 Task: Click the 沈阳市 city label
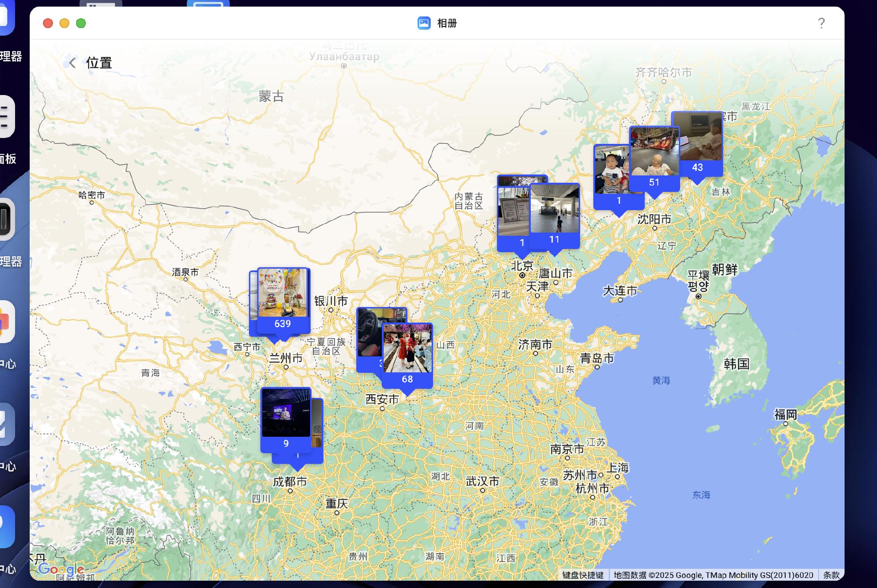pyautogui.click(x=654, y=219)
